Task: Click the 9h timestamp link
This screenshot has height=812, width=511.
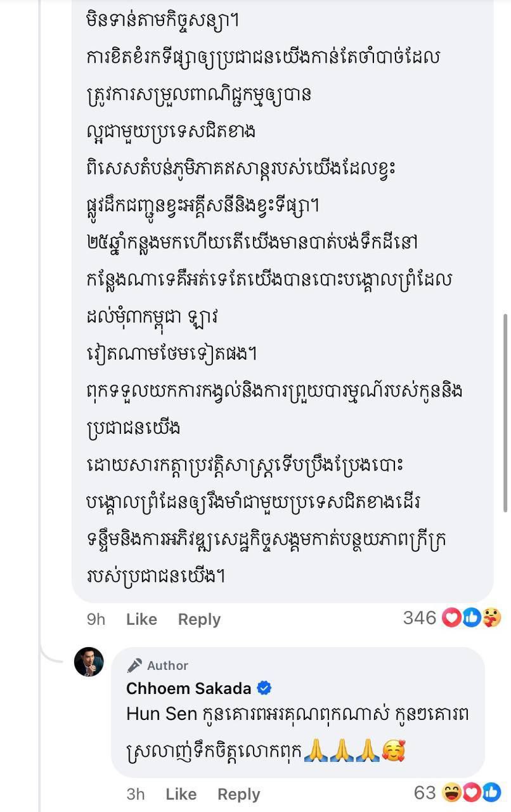Action: [96, 619]
